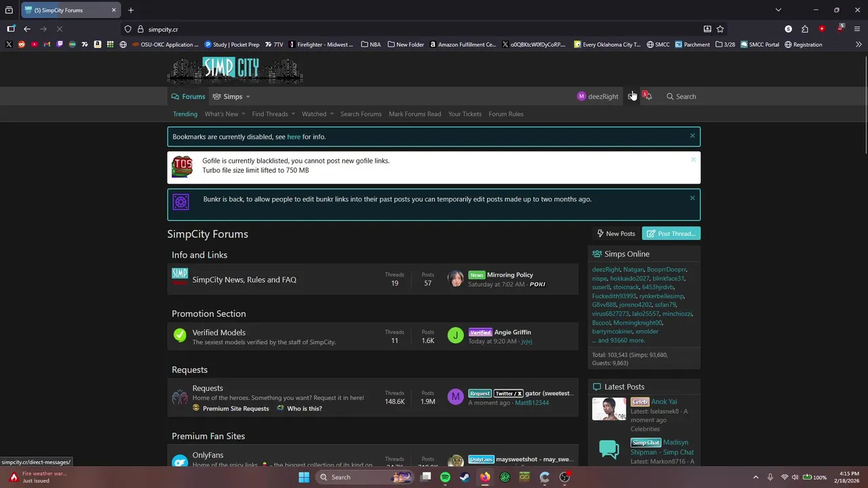Click Search Forums link
Viewport: 868px width, 488px height.
point(361,114)
